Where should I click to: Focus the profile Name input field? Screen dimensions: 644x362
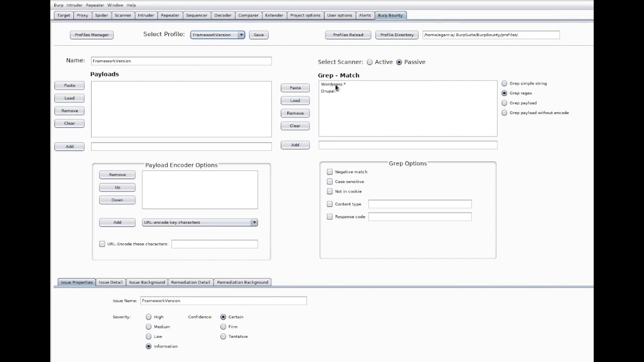point(181,61)
